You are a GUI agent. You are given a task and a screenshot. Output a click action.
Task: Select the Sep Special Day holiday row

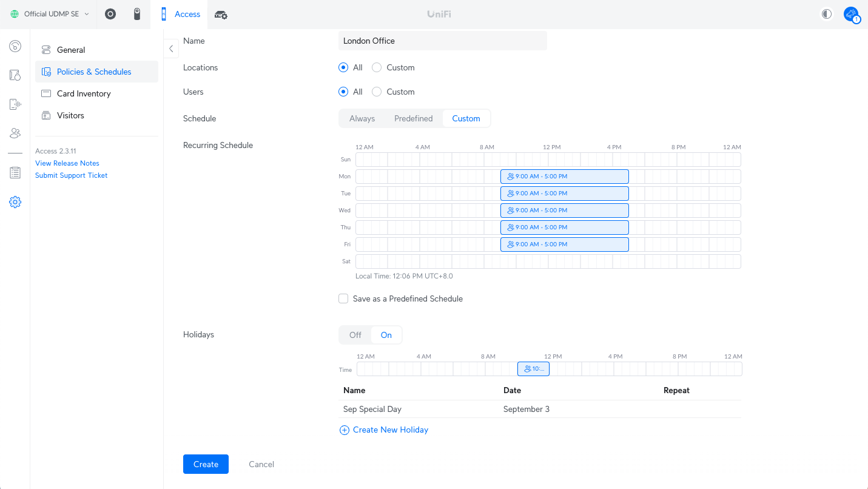(540, 409)
